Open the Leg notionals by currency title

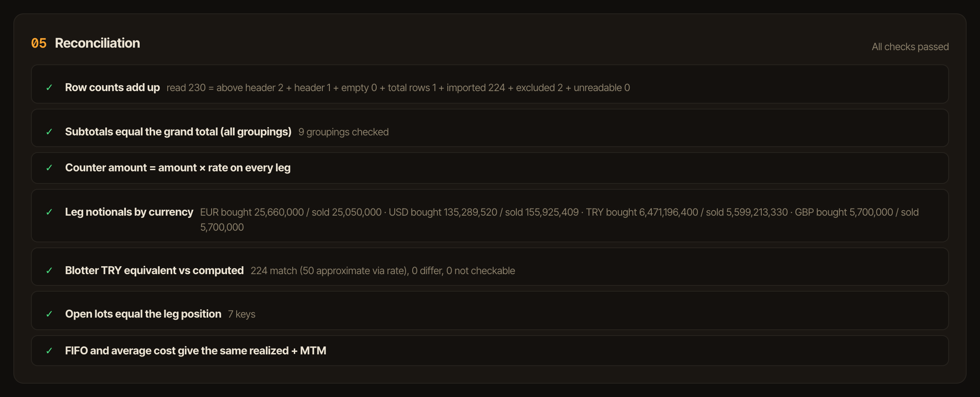point(129,212)
